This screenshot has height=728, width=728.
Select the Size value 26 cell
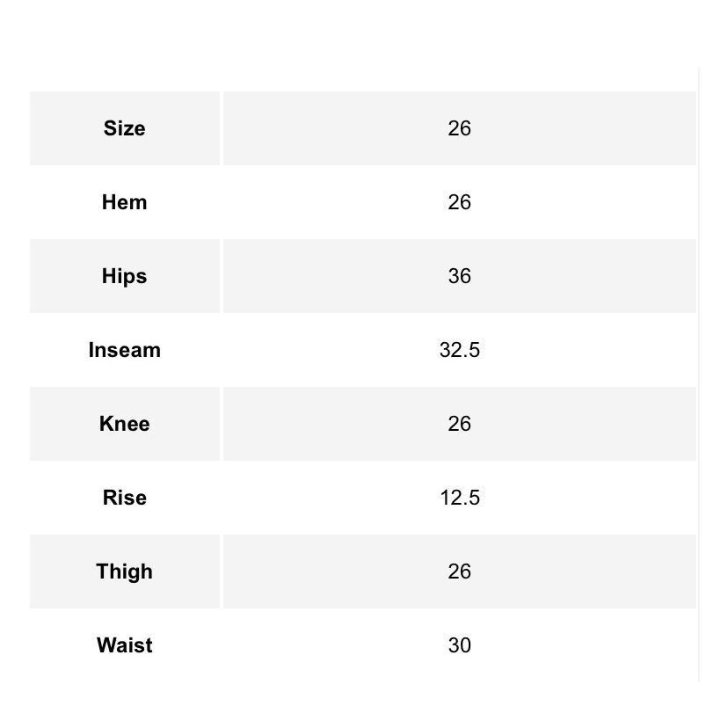click(x=460, y=128)
